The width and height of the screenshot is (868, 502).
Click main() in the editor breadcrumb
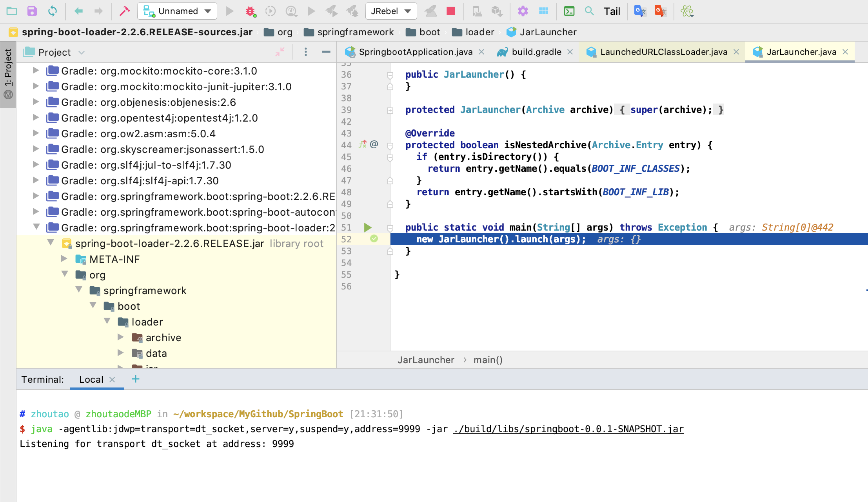(x=488, y=360)
